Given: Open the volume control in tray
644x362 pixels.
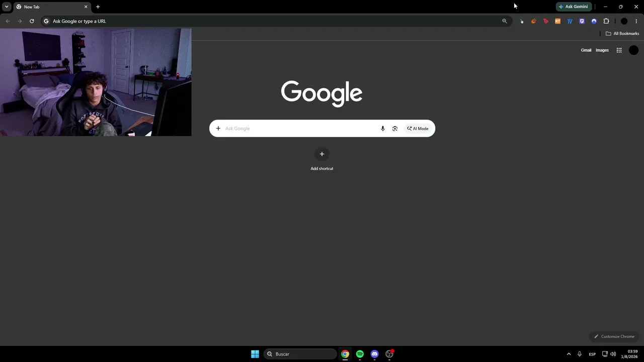Looking at the screenshot, I should coord(613,354).
